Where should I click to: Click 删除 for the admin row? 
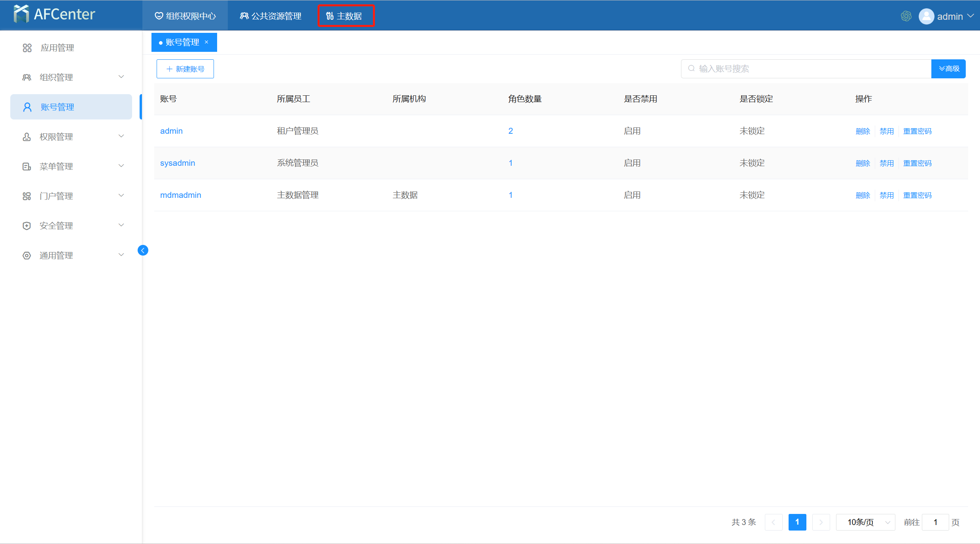coord(863,131)
